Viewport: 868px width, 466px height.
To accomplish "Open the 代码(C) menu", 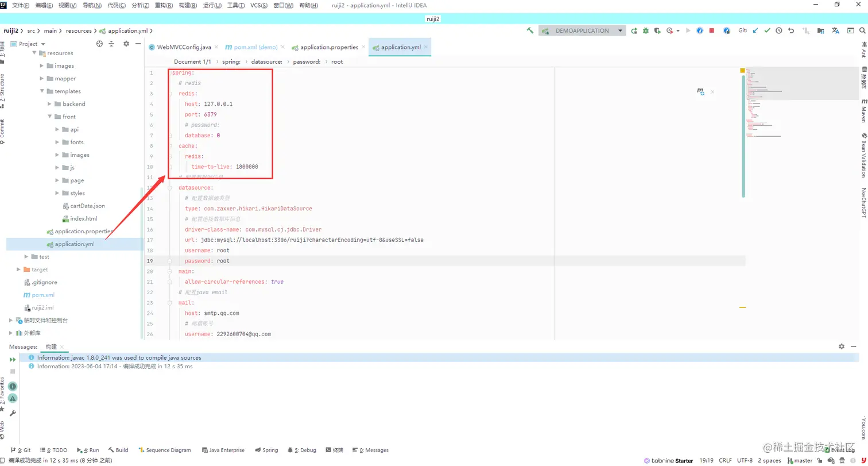I will [x=117, y=5].
